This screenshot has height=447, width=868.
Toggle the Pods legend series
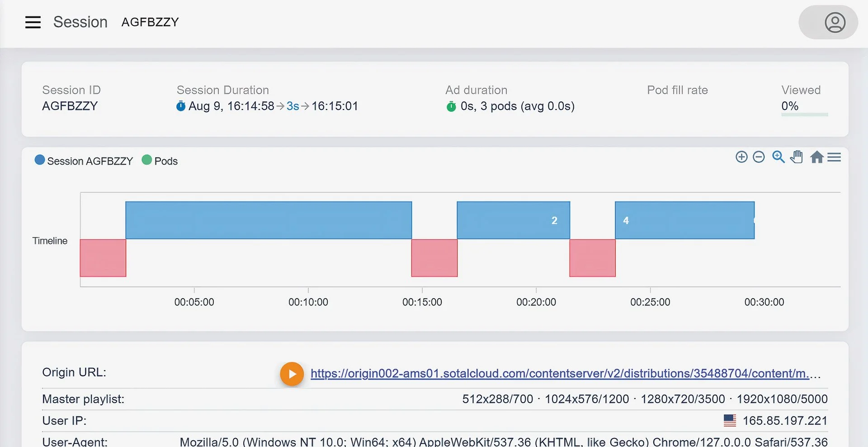point(160,161)
